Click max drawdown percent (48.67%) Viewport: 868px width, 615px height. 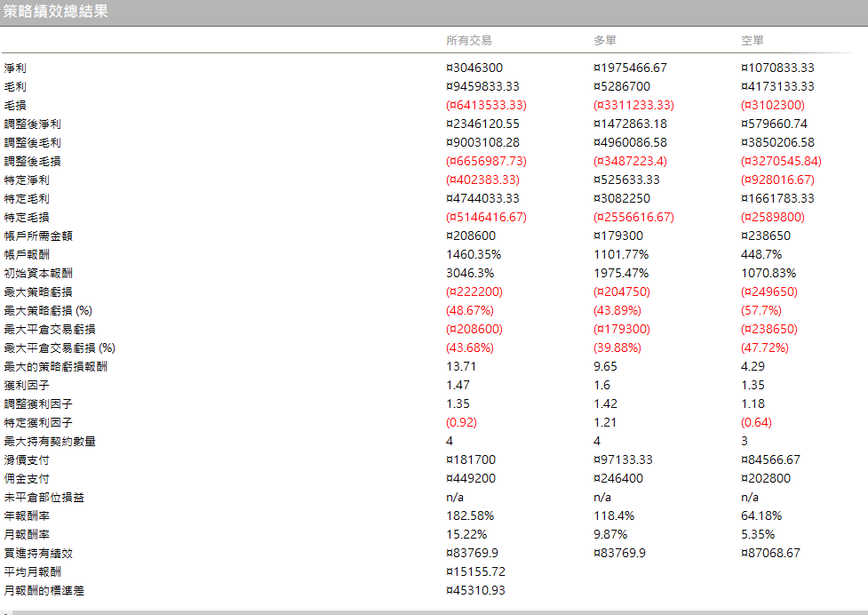(470, 310)
